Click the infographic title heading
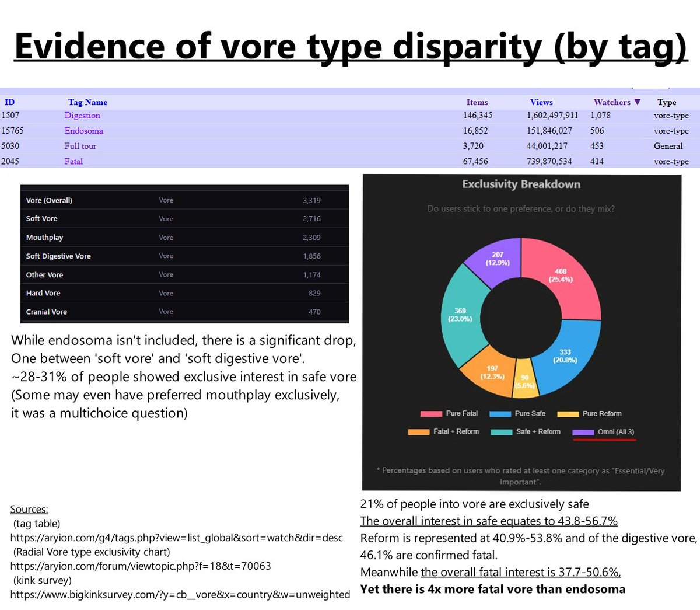Image resolution: width=700 pixels, height=610 pixels. [x=351, y=46]
